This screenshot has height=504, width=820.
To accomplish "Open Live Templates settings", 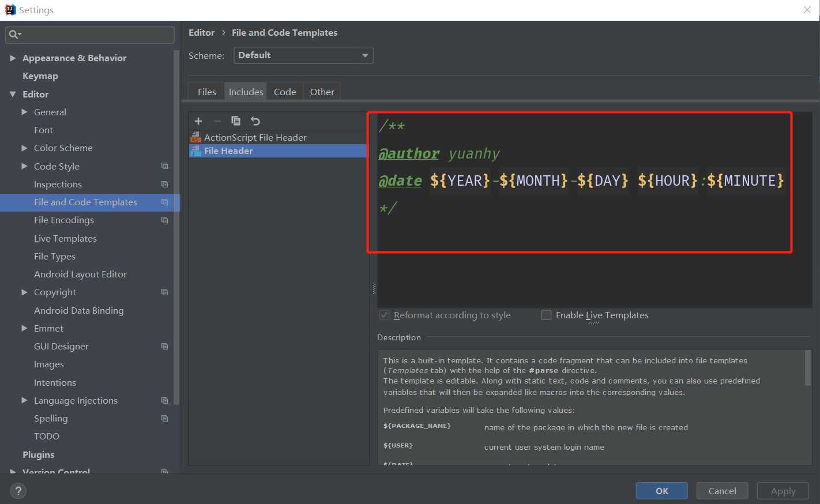I will [x=65, y=238].
